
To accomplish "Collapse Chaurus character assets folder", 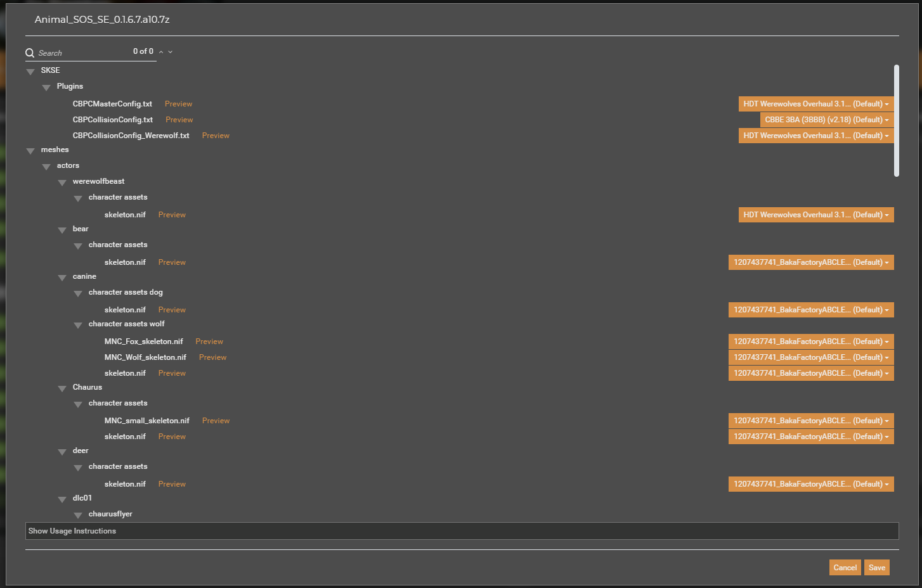I will pos(78,404).
